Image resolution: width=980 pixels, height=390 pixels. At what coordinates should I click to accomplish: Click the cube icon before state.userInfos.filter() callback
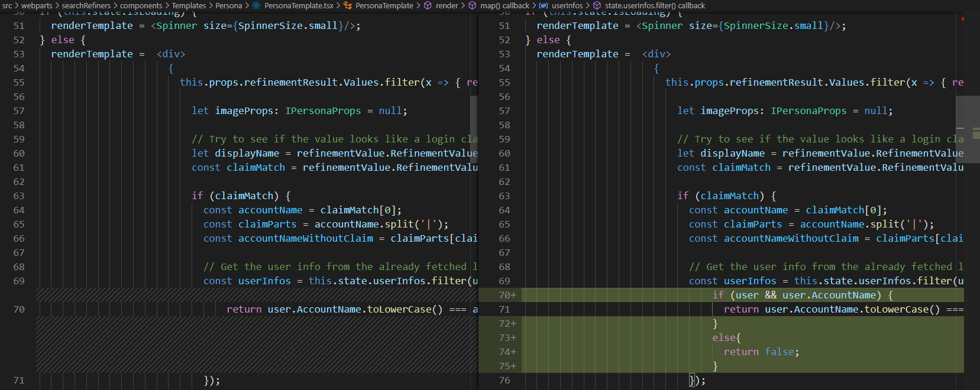click(x=597, y=5)
